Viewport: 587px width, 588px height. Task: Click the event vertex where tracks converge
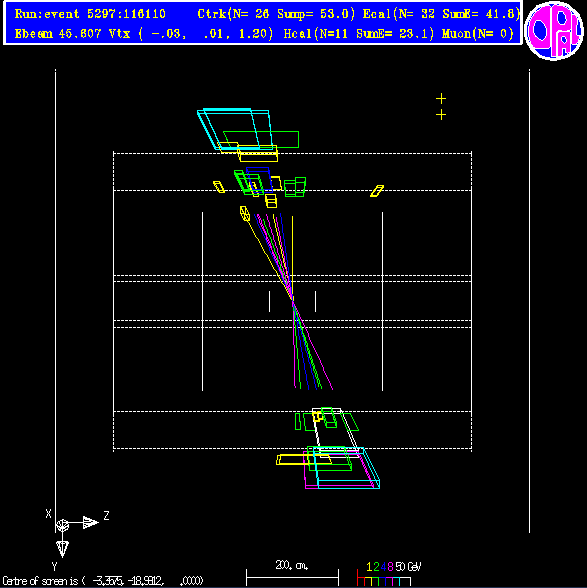tap(293, 299)
